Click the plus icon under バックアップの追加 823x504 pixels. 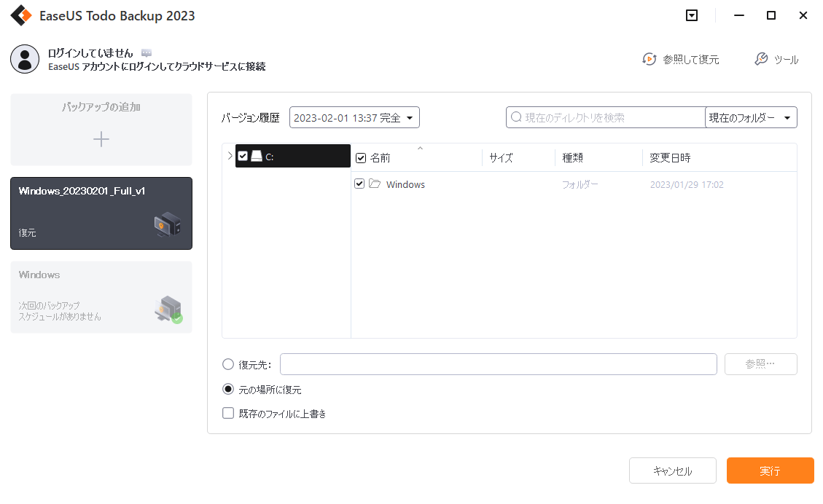(101, 139)
